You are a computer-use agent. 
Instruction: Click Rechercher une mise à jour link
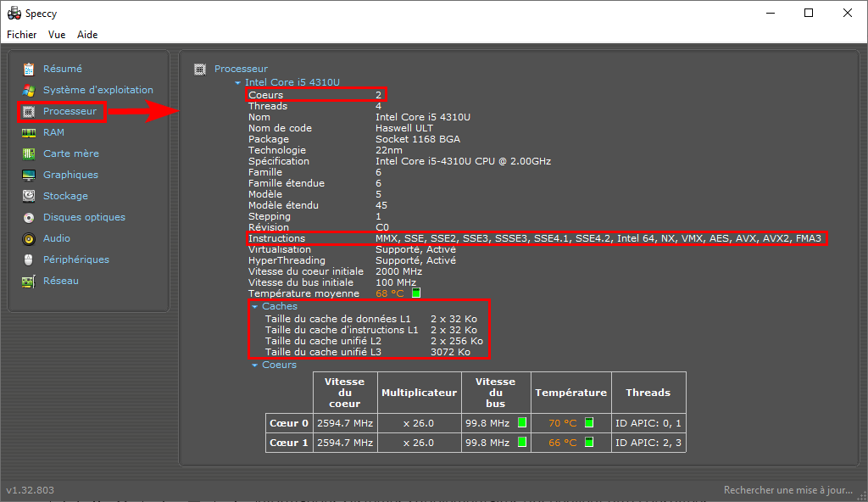pos(787,490)
